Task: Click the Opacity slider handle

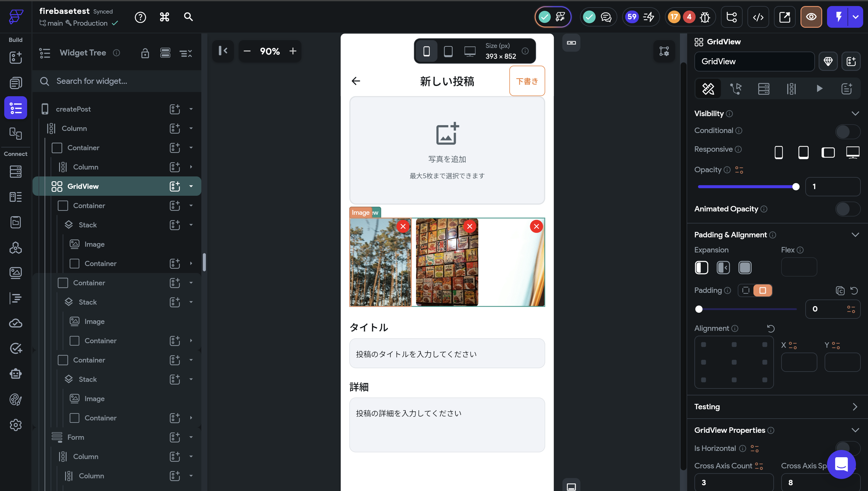Action: (796, 186)
